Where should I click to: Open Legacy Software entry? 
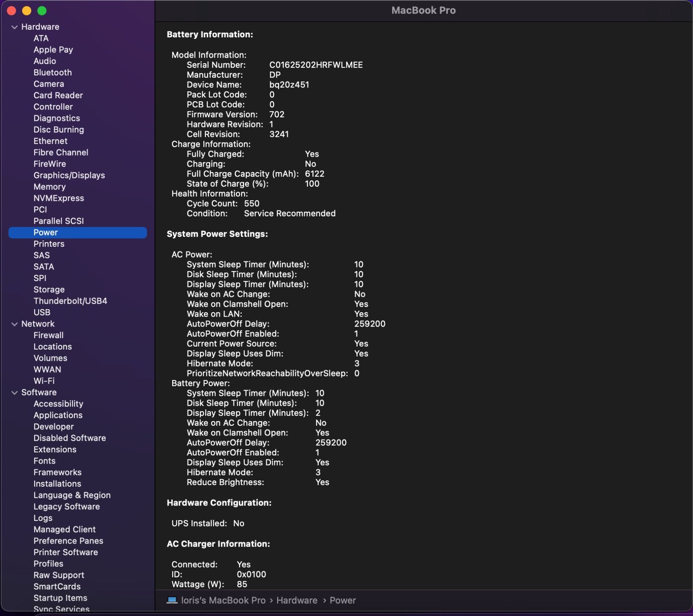click(x=67, y=506)
